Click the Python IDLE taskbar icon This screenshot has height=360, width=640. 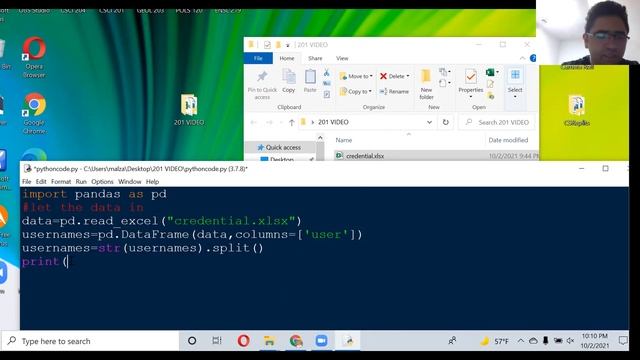348,340
